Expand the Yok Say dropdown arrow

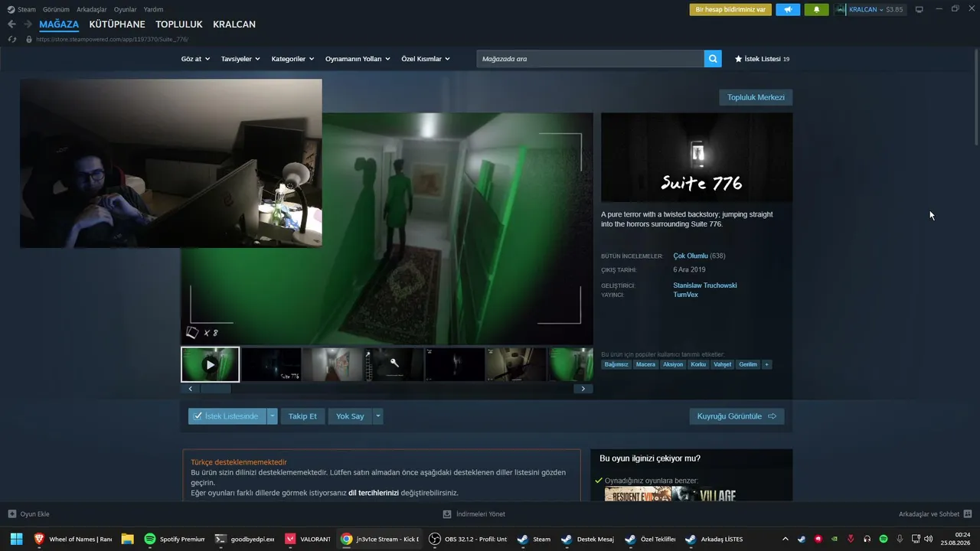377,416
